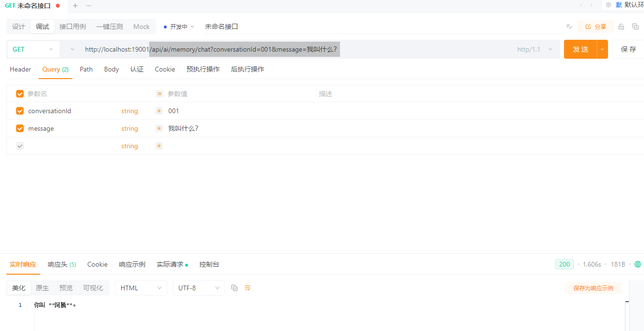644x331 pixels.
Task: Open the GET method dropdown
Action: point(33,49)
